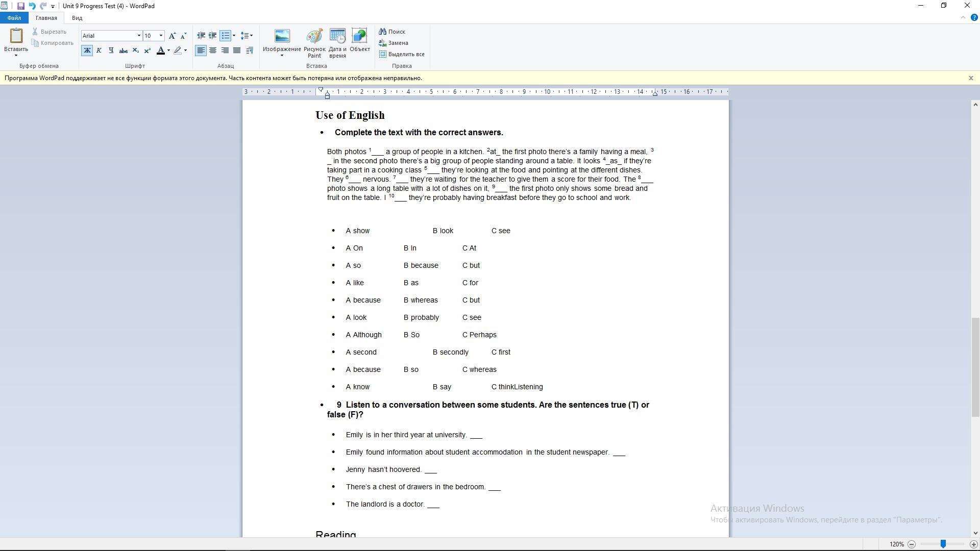Viewport: 980px width, 551px height.
Task: Click the zoom out minus button
Action: (x=912, y=544)
